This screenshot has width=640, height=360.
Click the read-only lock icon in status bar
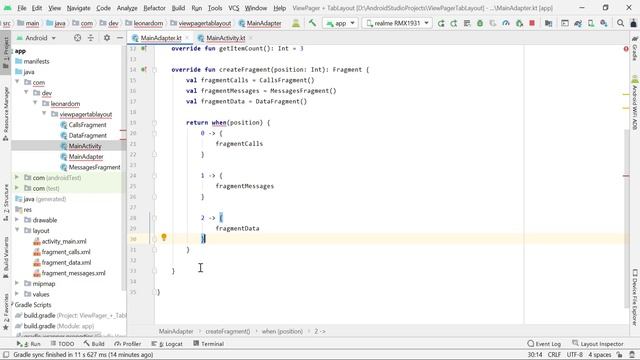(620, 355)
